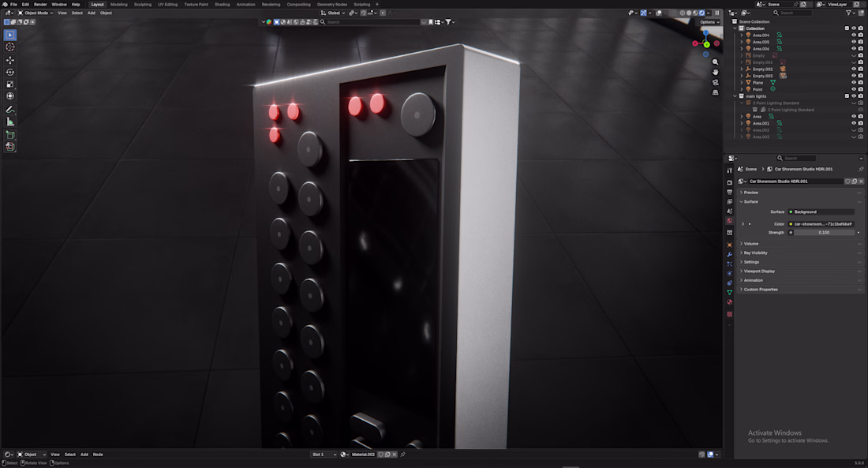Pin the properties editor context
The height and width of the screenshot is (468, 868).
point(861,169)
